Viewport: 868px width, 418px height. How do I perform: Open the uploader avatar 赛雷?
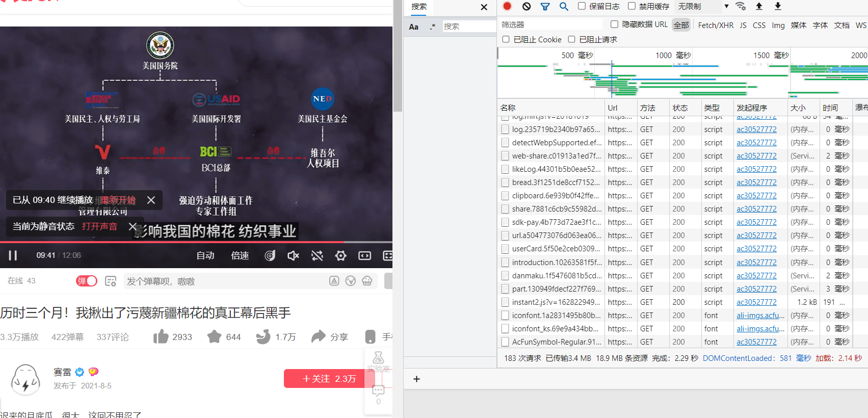(x=25, y=379)
